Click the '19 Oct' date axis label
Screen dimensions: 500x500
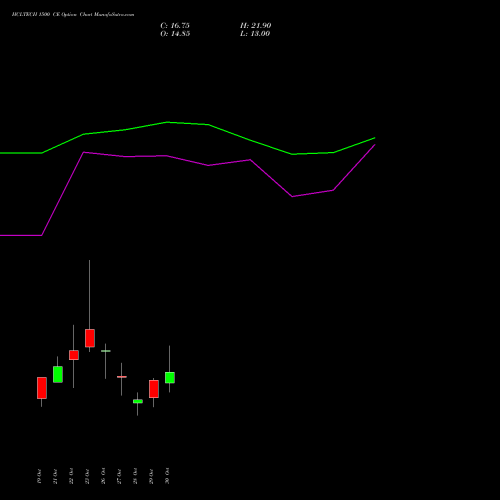(x=39, y=476)
